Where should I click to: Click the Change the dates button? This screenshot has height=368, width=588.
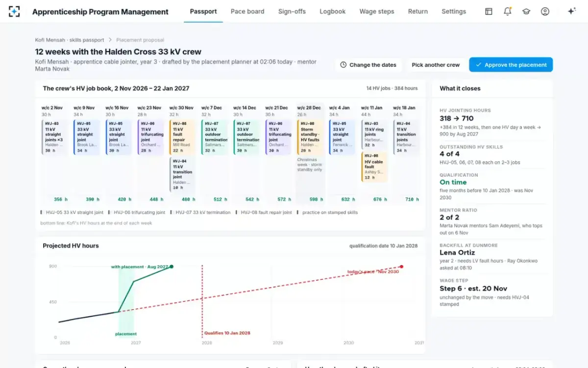click(x=368, y=65)
